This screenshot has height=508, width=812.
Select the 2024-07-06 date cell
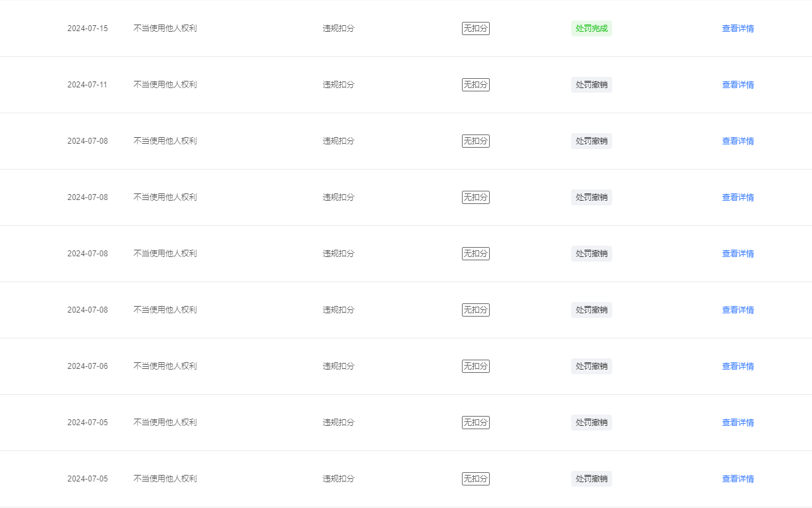click(x=87, y=366)
